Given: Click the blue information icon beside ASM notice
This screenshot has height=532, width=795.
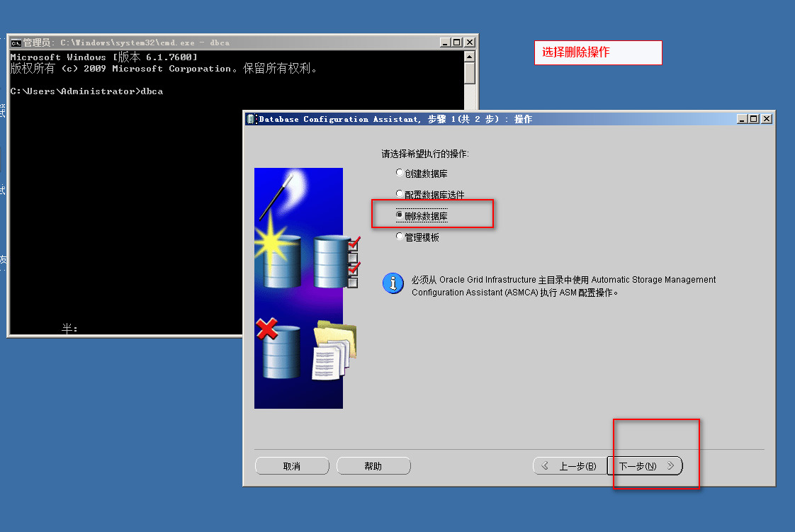Looking at the screenshot, I should [x=393, y=283].
